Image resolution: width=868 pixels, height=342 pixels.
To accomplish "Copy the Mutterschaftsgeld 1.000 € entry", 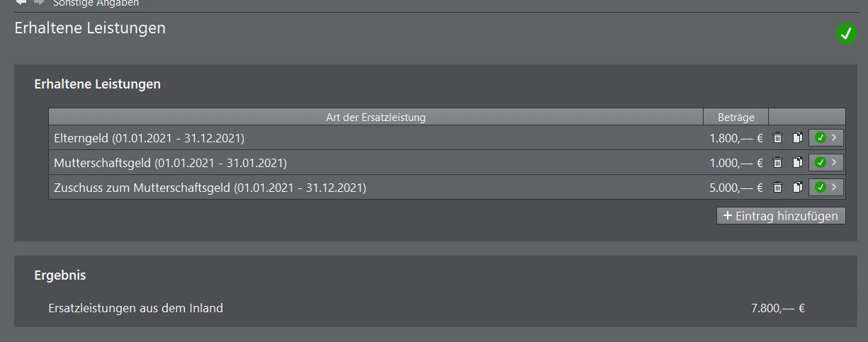I will tap(797, 163).
